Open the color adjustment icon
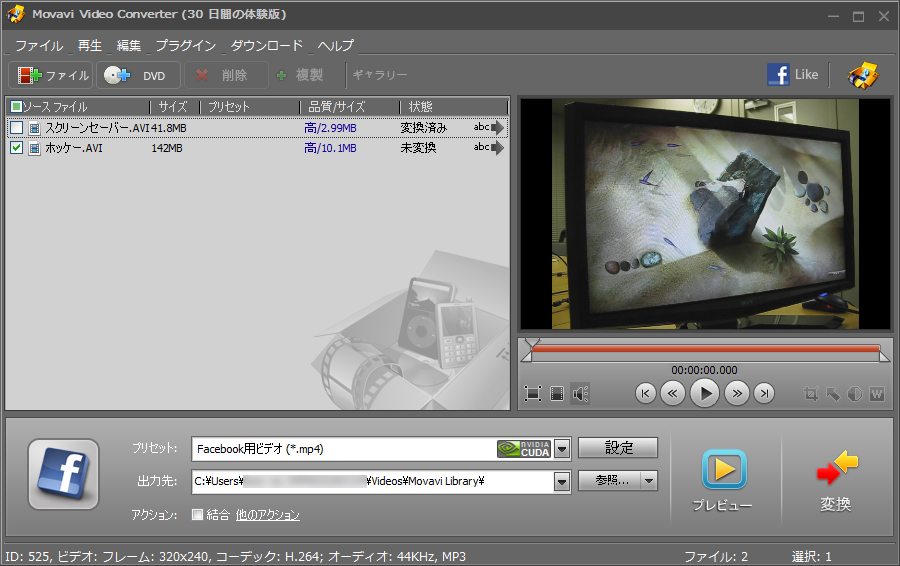This screenshot has width=900, height=566. pyautogui.click(x=855, y=394)
